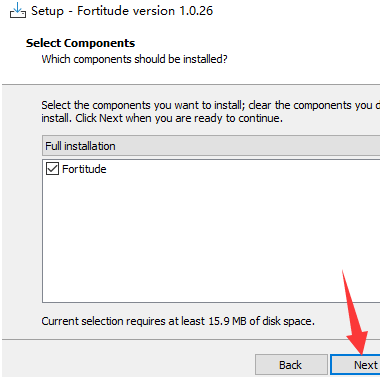This screenshot has width=380, height=377.
Task: Click the Next button to continue
Action: [355, 365]
